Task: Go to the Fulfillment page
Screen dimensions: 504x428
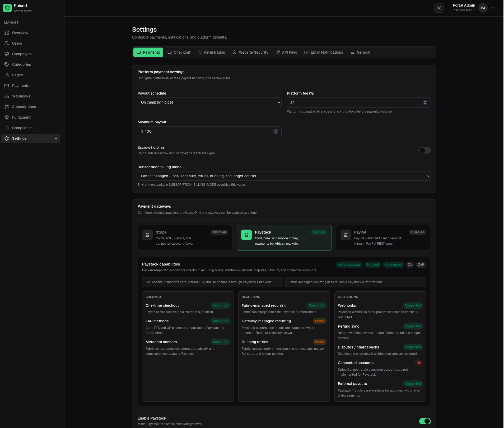Action: point(30,117)
